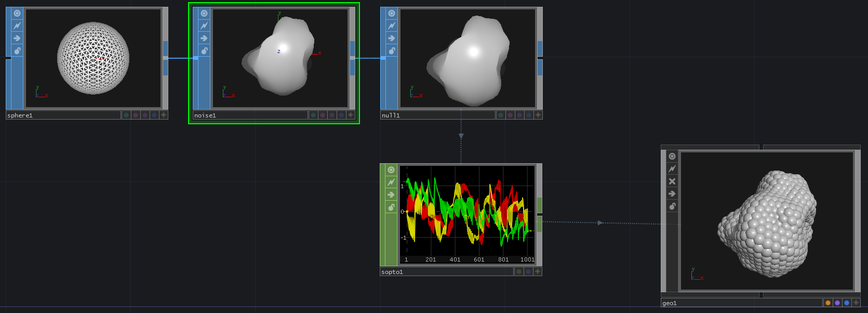Toggle the purple render flag on geo1

837,303
